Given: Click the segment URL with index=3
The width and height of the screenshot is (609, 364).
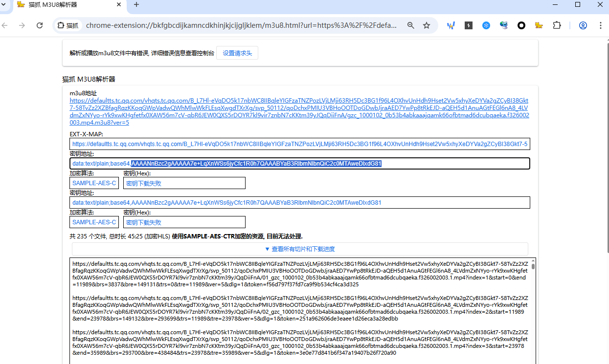Looking at the screenshot, I should pos(300,342).
